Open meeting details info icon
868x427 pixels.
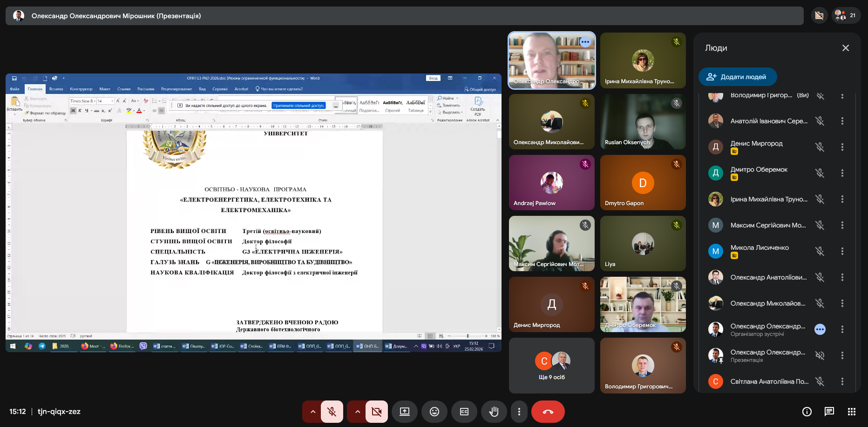[807, 412]
